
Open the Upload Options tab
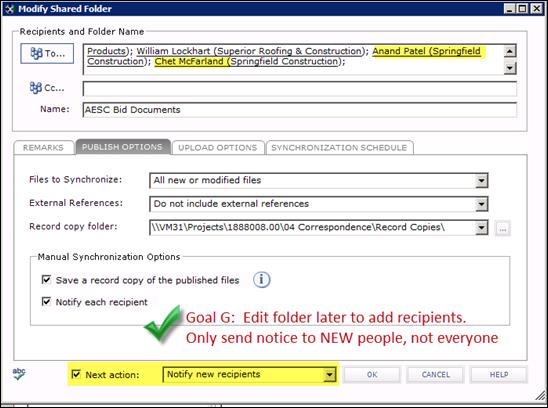tap(218, 148)
